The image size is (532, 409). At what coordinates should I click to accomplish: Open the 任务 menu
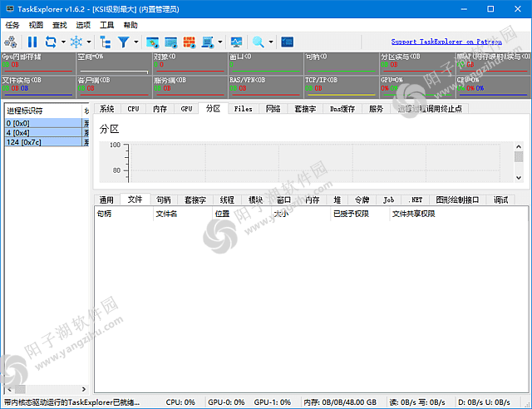tap(12, 25)
